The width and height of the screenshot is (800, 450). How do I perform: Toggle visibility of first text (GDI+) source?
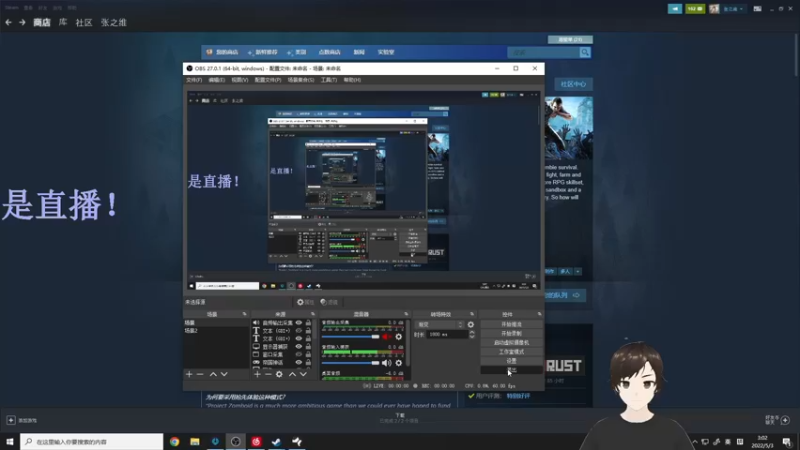tap(299, 331)
